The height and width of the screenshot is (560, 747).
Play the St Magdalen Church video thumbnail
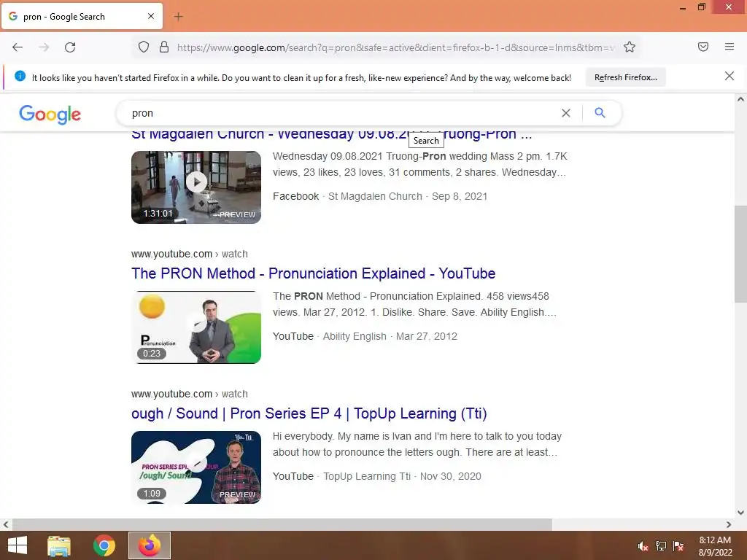pyautogui.click(x=196, y=187)
